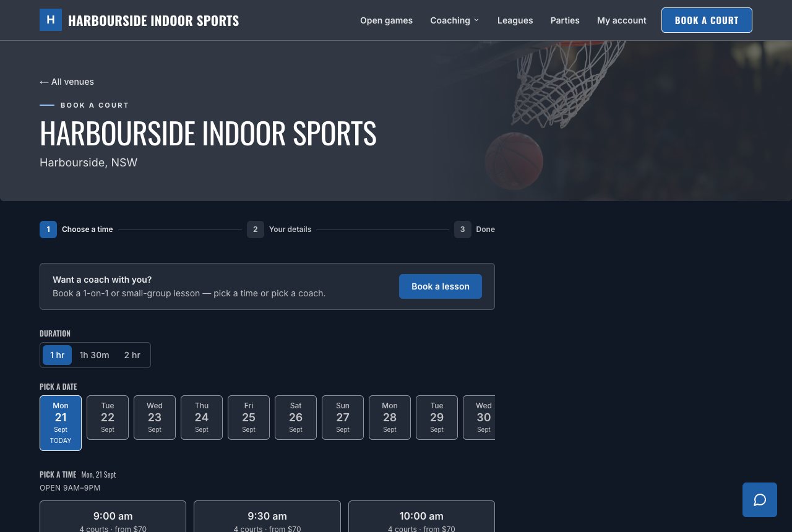Open the Open games page
Image resolution: width=792 pixels, height=532 pixels.
pyautogui.click(x=386, y=20)
